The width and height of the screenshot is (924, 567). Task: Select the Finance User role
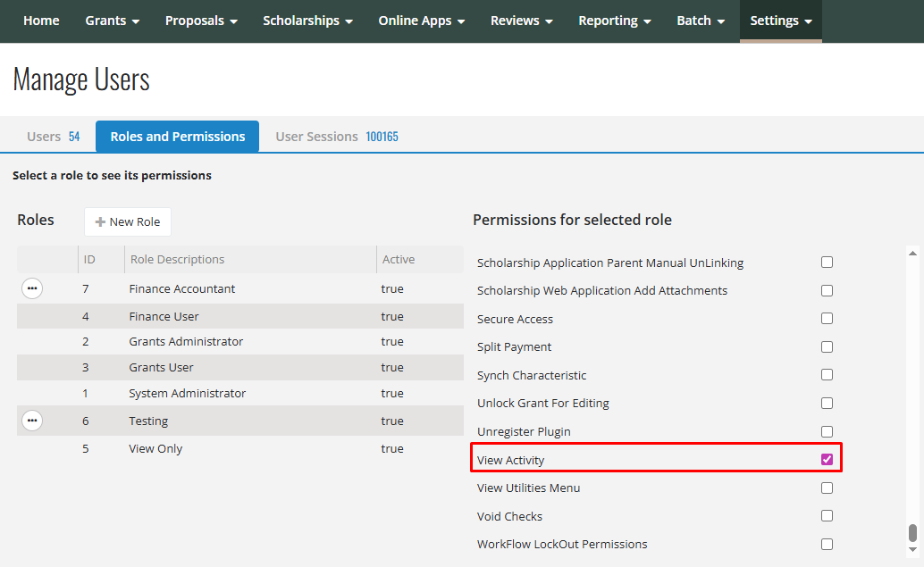pyautogui.click(x=240, y=316)
